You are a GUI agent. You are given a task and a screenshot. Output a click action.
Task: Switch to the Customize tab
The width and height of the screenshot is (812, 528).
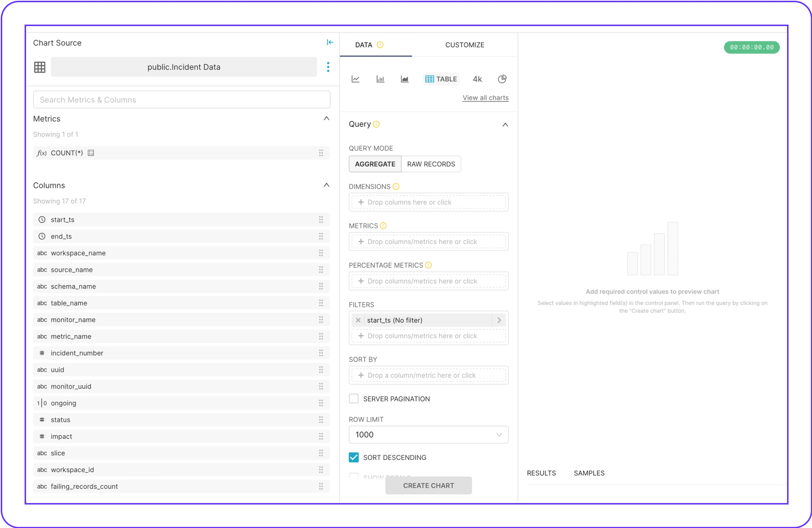click(464, 45)
